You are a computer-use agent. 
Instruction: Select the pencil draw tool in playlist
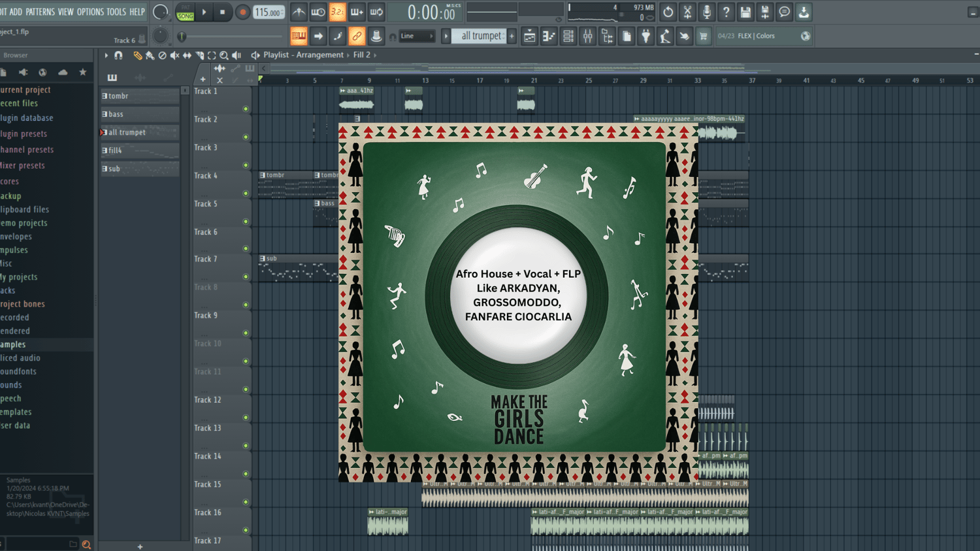pyautogui.click(x=137, y=56)
